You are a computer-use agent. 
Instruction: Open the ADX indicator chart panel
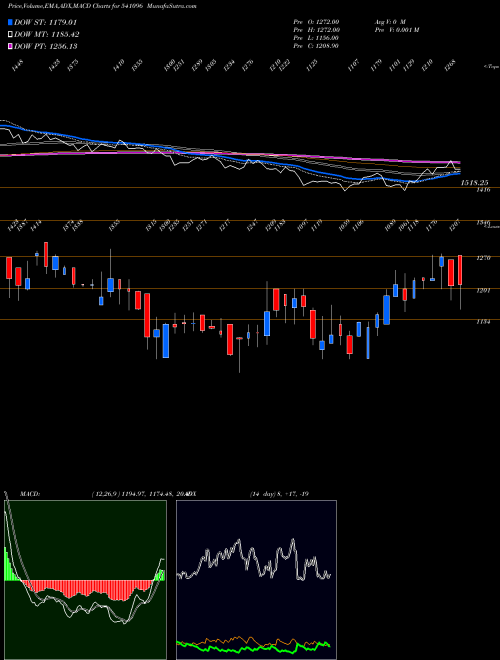click(256, 580)
